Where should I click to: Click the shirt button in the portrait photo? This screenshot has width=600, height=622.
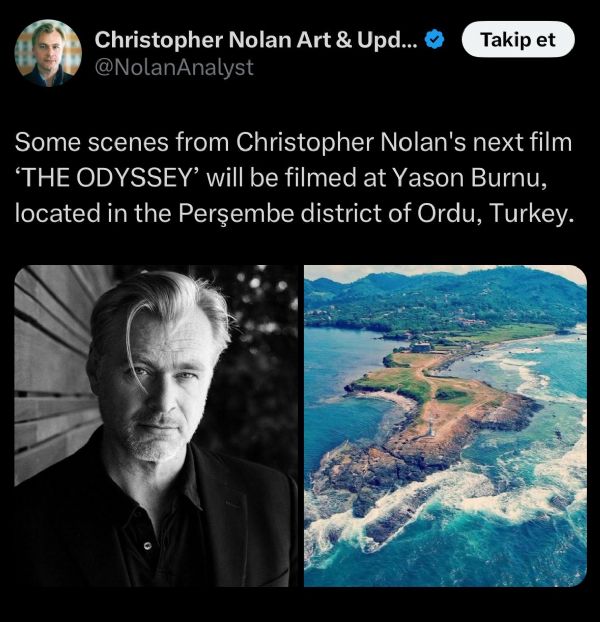[x=148, y=546]
